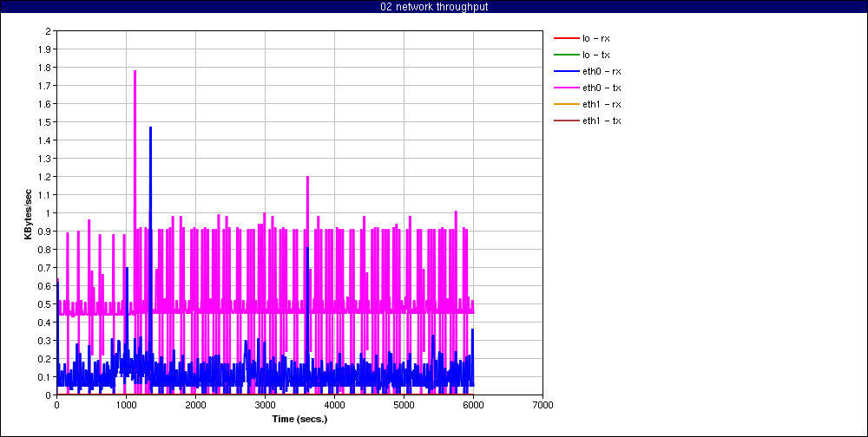Pick the magenta line swatch beside eth0 – tx

[x=566, y=88]
